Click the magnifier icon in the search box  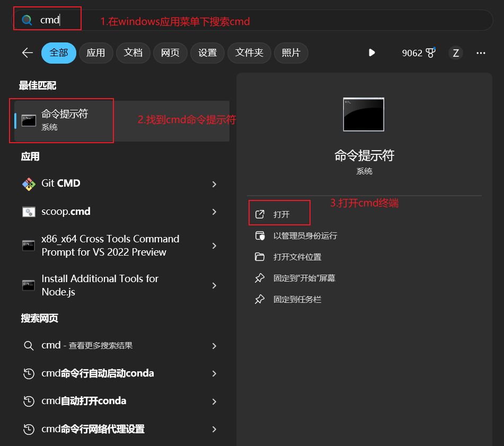(25, 19)
